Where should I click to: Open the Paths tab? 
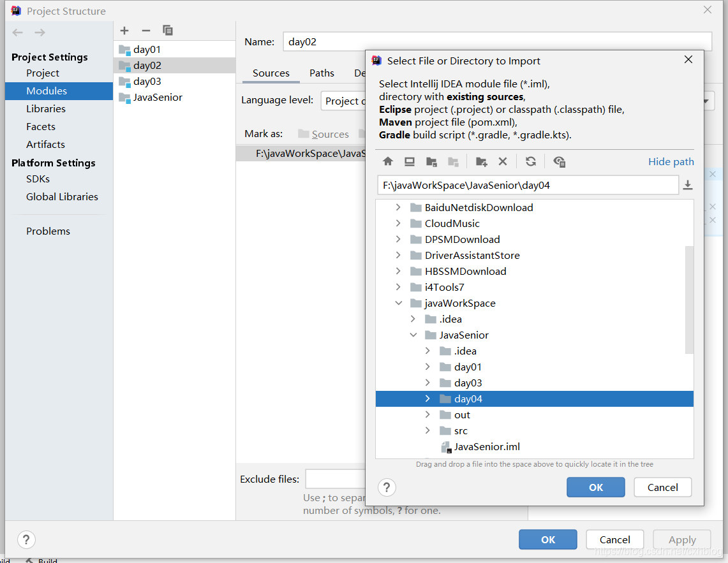click(322, 73)
